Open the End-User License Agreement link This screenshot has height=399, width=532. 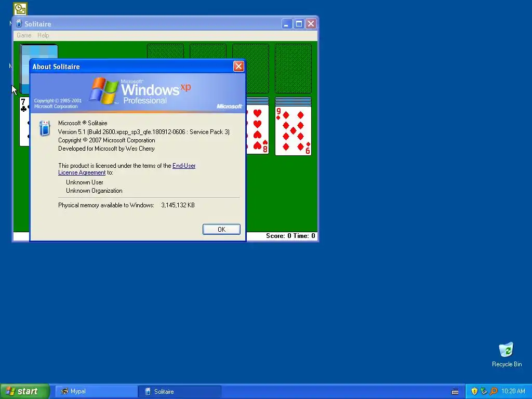pyautogui.click(x=127, y=169)
